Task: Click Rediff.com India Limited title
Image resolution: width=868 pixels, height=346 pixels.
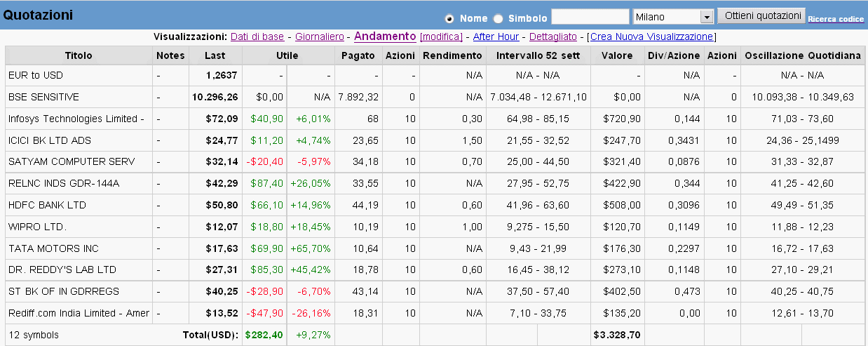Action: [79, 313]
